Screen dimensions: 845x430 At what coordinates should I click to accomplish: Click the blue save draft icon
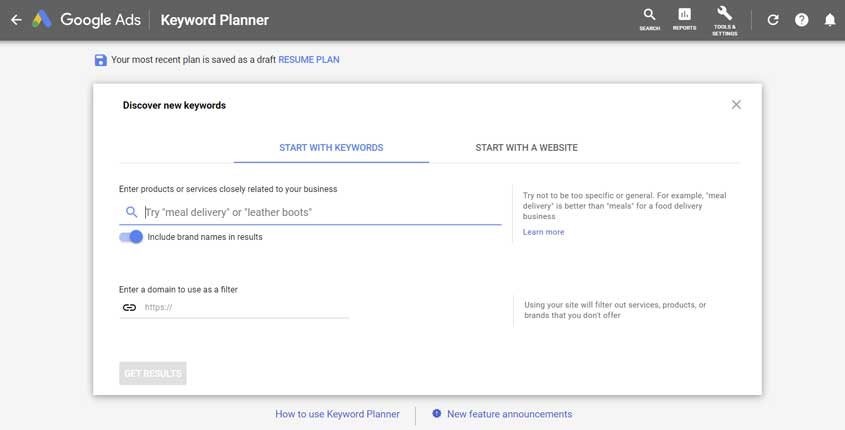(x=100, y=60)
